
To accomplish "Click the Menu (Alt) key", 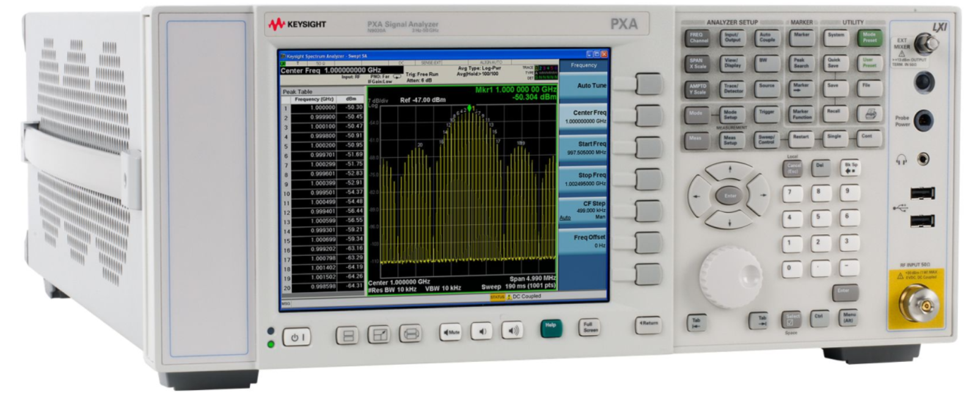I will point(848,317).
